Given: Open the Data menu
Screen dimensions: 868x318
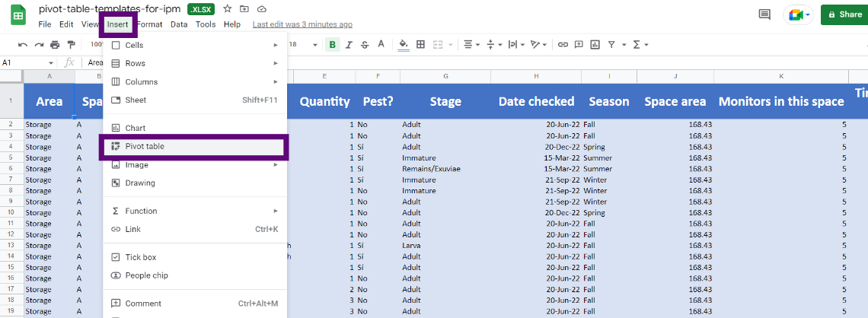Looking at the screenshot, I should 179,24.
